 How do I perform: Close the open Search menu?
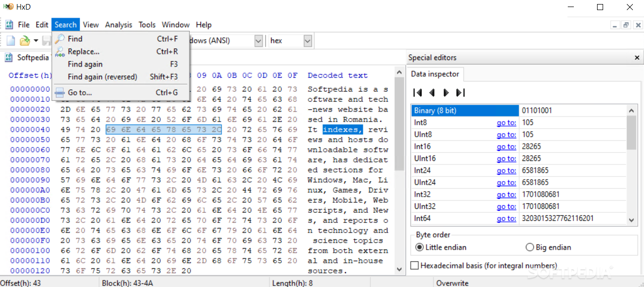(x=66, y=25)
